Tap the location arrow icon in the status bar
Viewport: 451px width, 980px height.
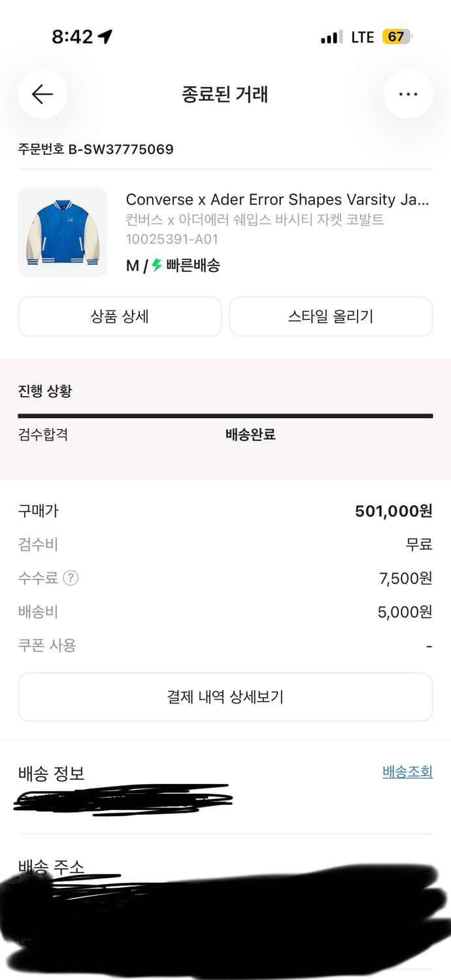(107, 37)
